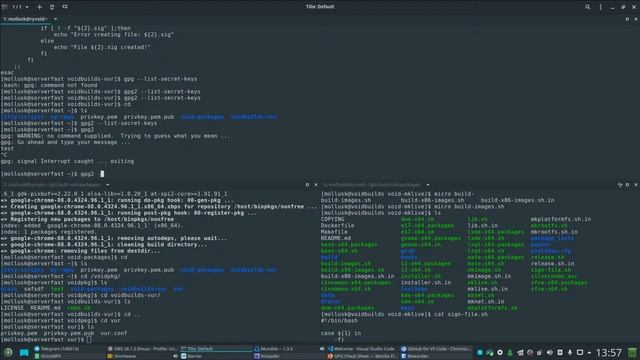Image resolution: width=640 pixels, height=360 pixels.
Task: Select bottom-left terminal title bar
Action: click(51, 185)
